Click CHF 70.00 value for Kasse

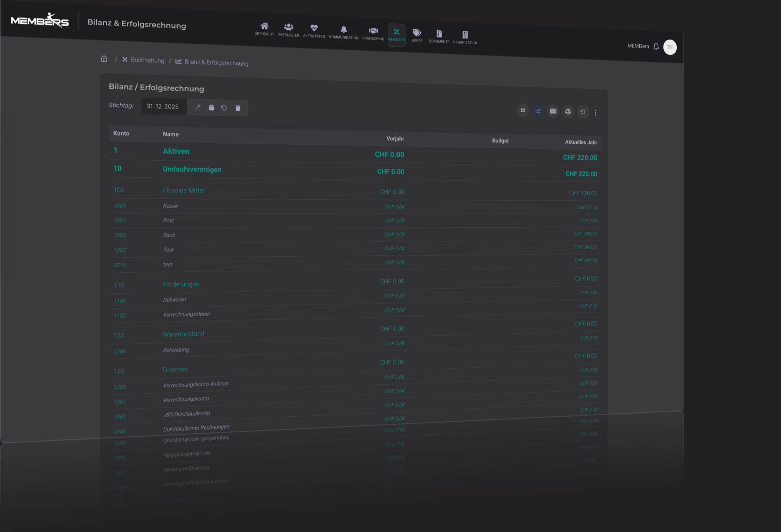pos(587,207)
